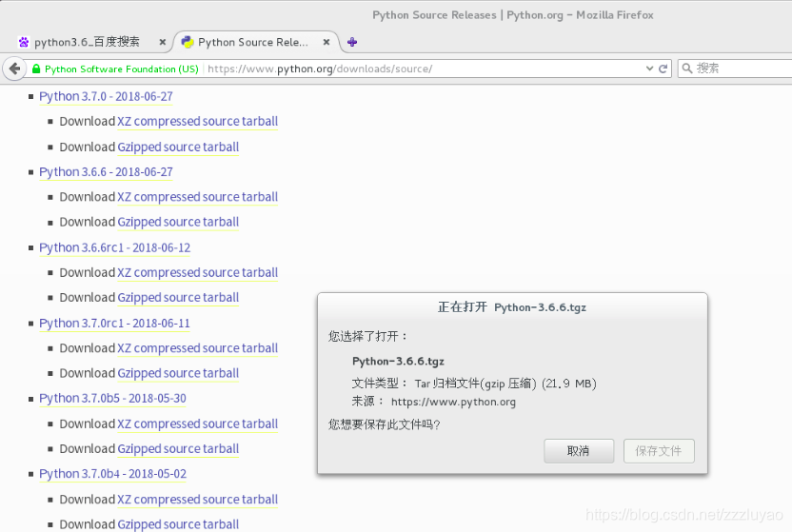Screen dimensions: 792x532
Task: Click Python Software Foundation (US) identity label
Action: [x=122, y=69]
